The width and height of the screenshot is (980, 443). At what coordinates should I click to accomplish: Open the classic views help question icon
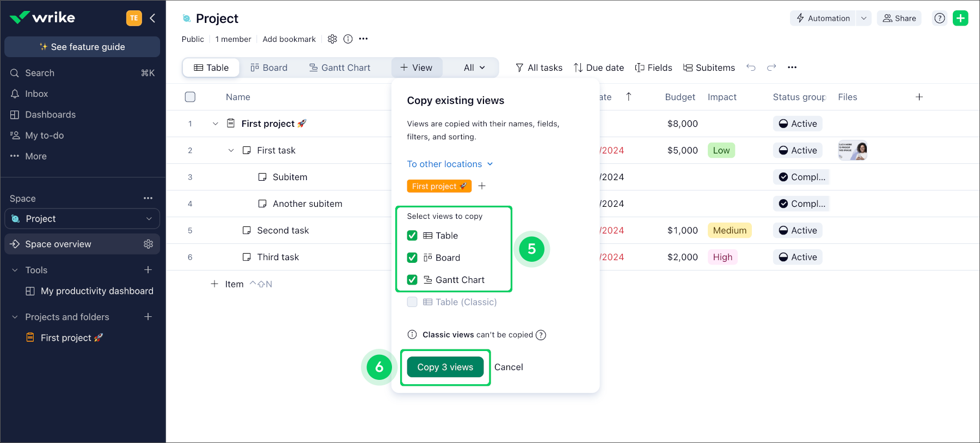(x=541, y=335)
